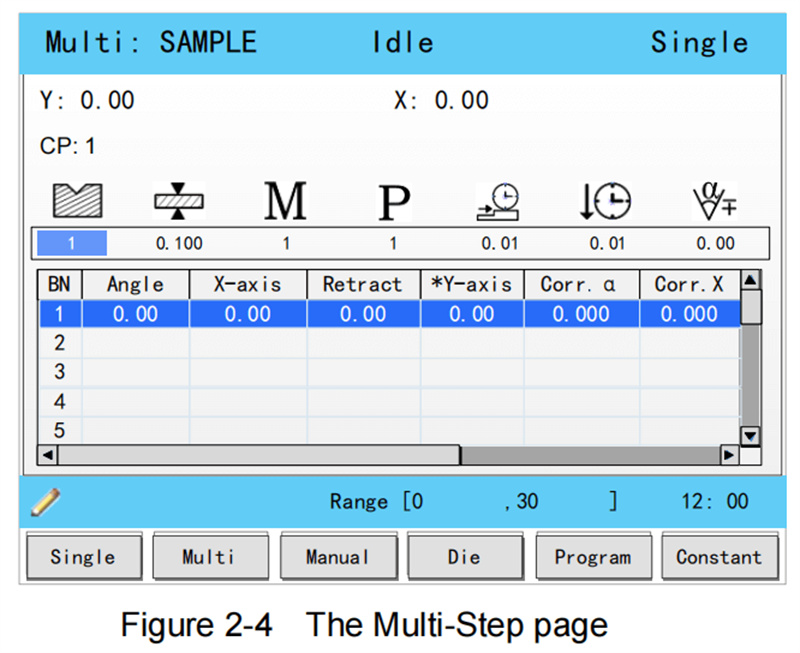The width and height of the screenshot is (800, 653).
Task: Select Corr. α cell in row 1
Action: click(581, 314)
